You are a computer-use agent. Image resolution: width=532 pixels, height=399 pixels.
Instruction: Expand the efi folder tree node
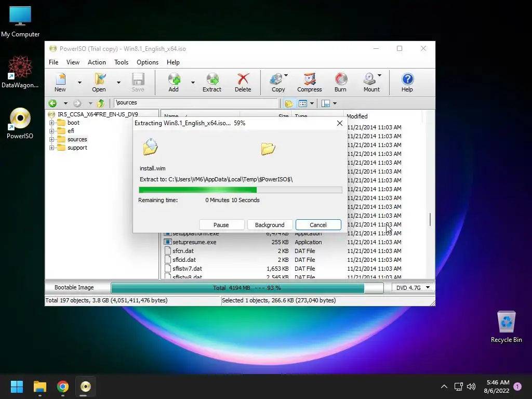click(x=51, y=131)
